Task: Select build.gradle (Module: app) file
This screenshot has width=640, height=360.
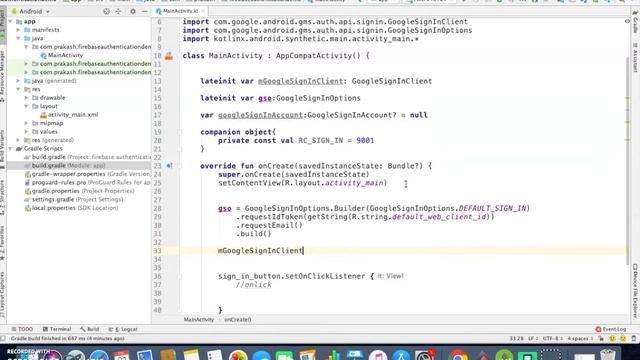Action: (64, 166)
